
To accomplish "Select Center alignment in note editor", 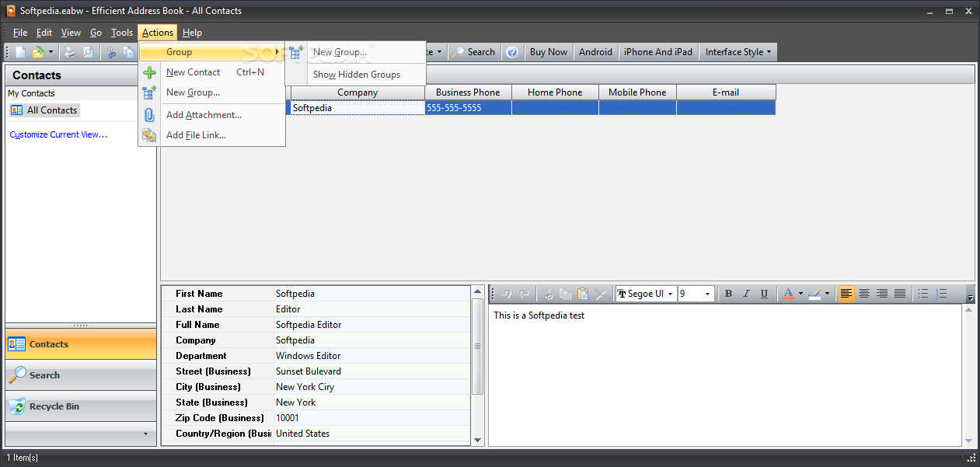I will 864,294.
